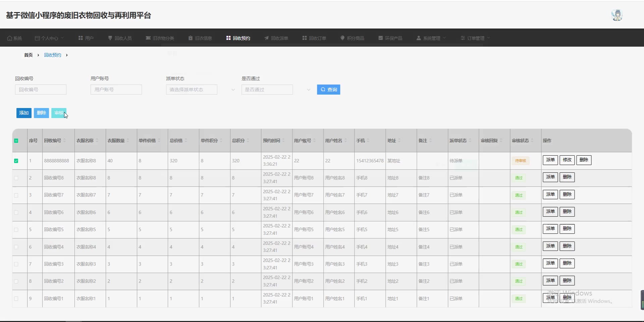644x322 pixels.
Task: Sort the table by 总积分 column
Action: [248, 141]
